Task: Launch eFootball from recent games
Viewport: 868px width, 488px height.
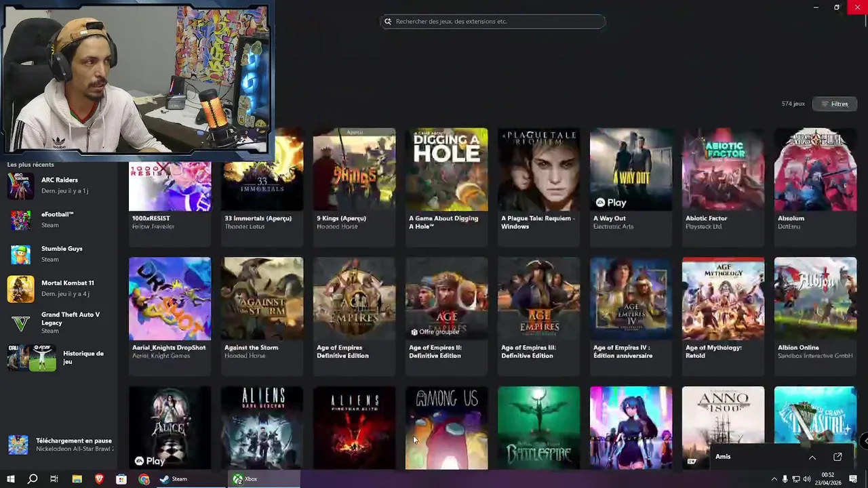Action: [59, 220]
